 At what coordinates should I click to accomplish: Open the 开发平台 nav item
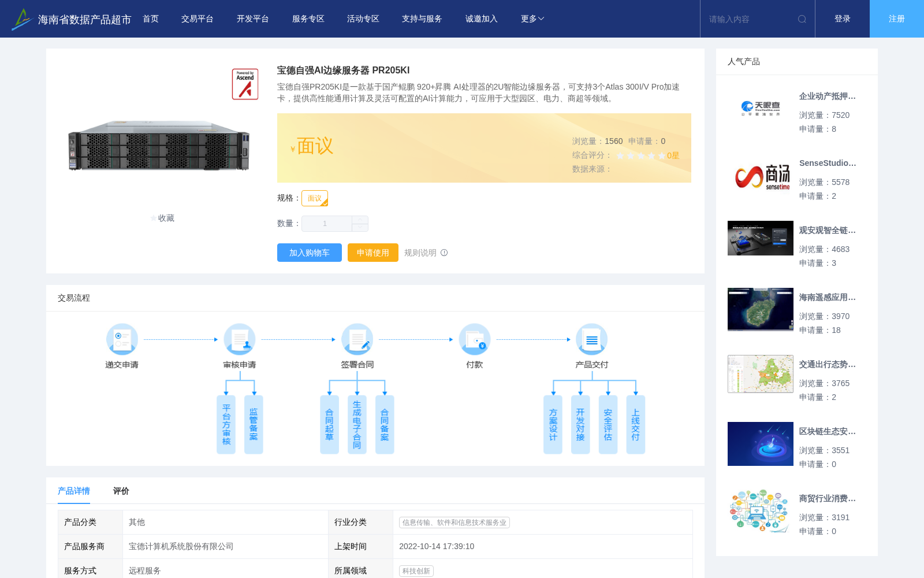click(x=253, y=19)
